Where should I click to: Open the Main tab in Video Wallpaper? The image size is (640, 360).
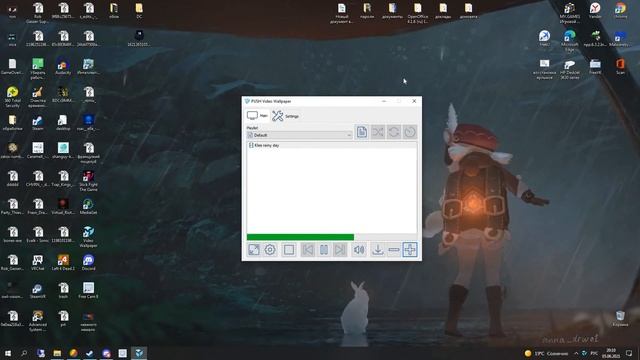257,116
